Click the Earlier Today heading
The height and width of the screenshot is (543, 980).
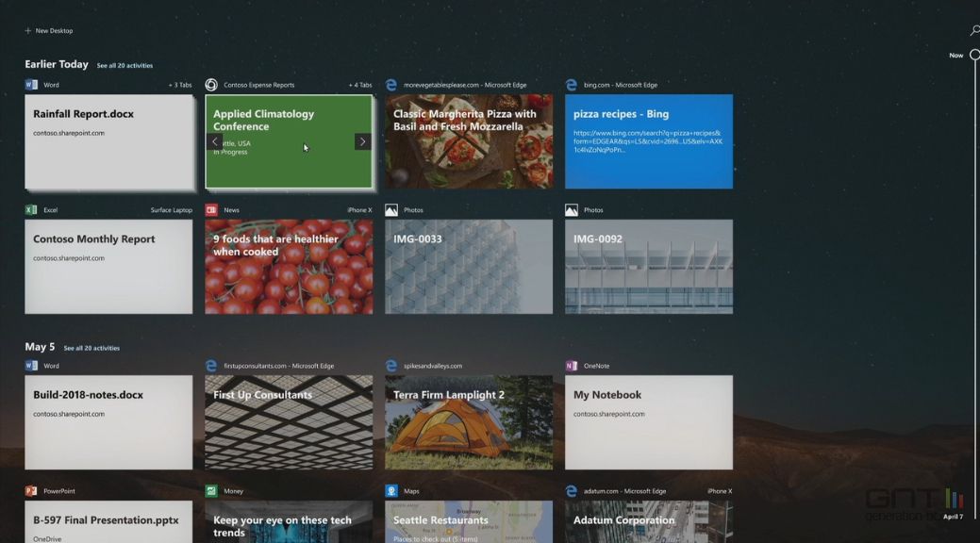[x=57, y=64]
